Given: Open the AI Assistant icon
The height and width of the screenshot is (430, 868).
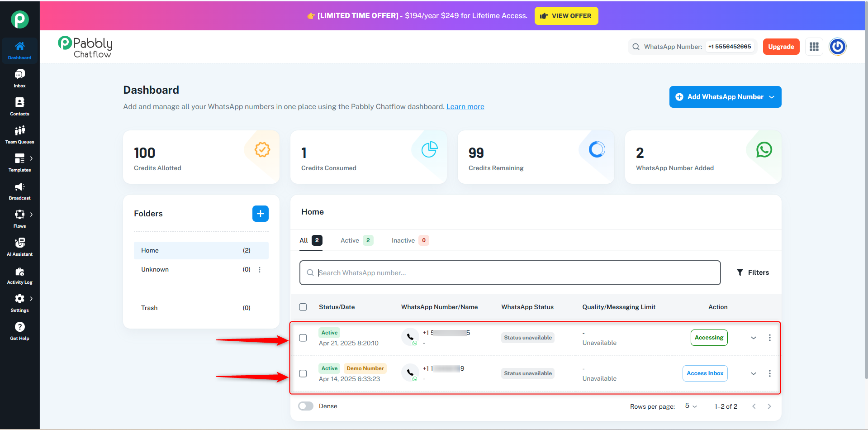Looking at the screenshot, I should click(19, 247).
